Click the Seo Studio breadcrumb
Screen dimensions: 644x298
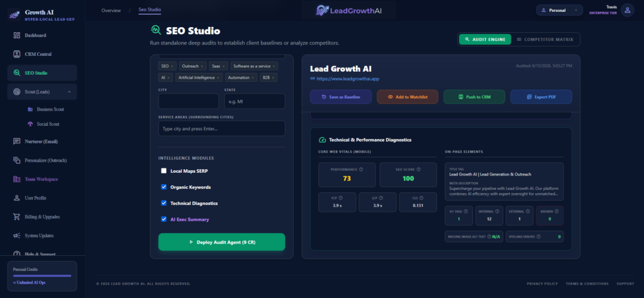150,9
